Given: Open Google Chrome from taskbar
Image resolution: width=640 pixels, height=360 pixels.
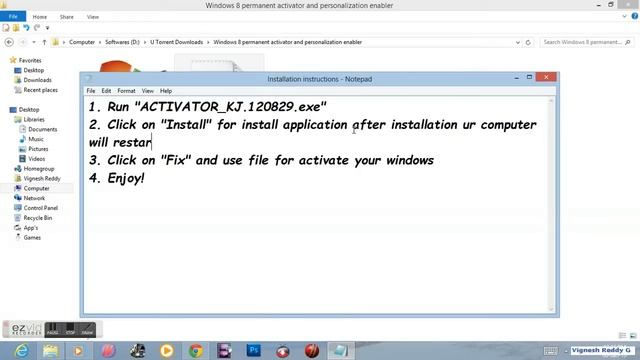Looking at the screenshot, I should click(x=196, y=351).
